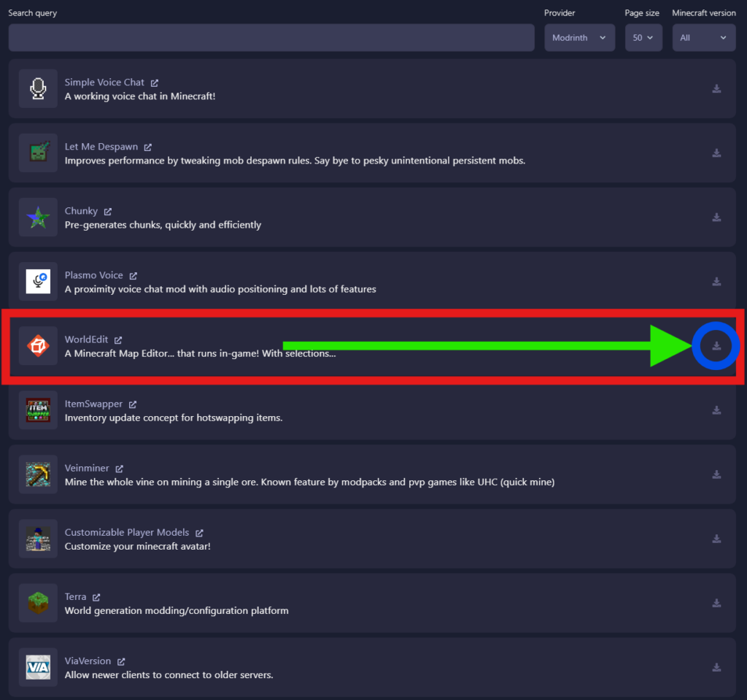This screenshot has height=700, width=747.
Task: Open the Minecraft version dropdown
Action: tap(703, 38)
